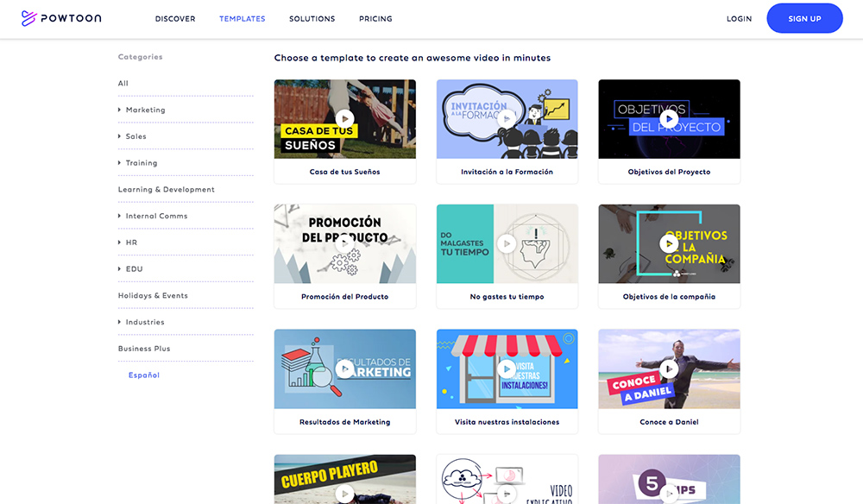Select the Español category
Screen dimensions: 863x504
point(144,375)
